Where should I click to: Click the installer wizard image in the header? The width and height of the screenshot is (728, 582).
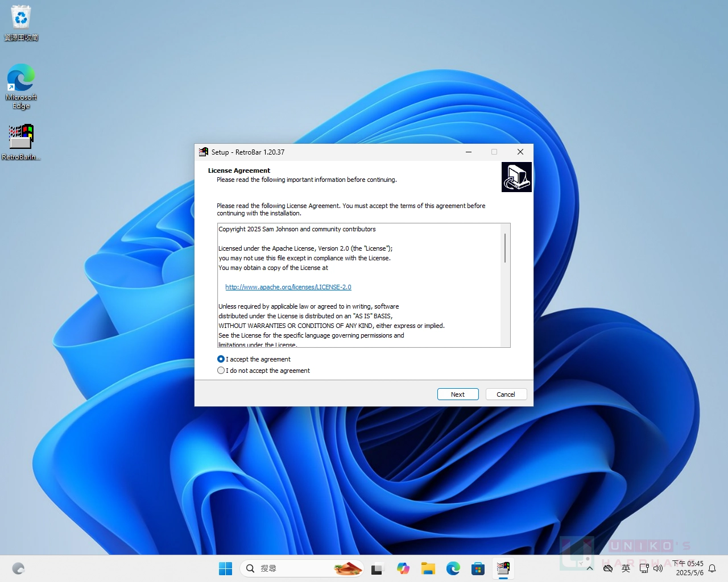click(516, 177)
